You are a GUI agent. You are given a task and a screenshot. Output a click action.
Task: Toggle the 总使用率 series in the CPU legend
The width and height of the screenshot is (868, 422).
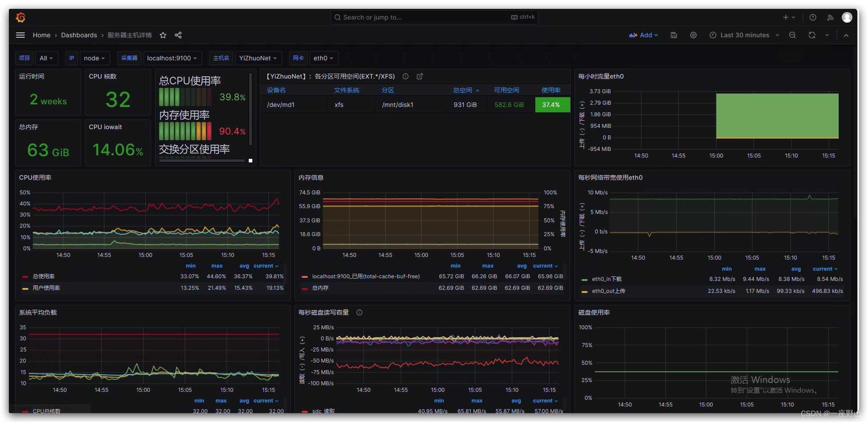(44, 276)
